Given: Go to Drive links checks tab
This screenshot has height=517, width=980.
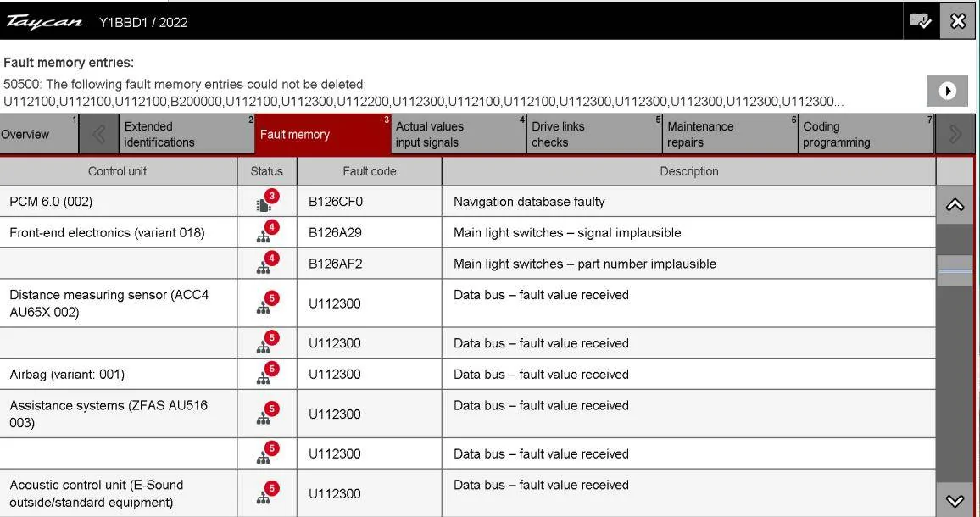Looking at the screenshot, I should click(x=593, y=135).
